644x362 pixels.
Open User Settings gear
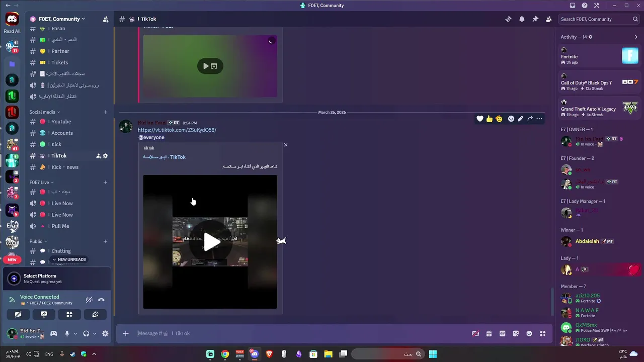[105, 333]
